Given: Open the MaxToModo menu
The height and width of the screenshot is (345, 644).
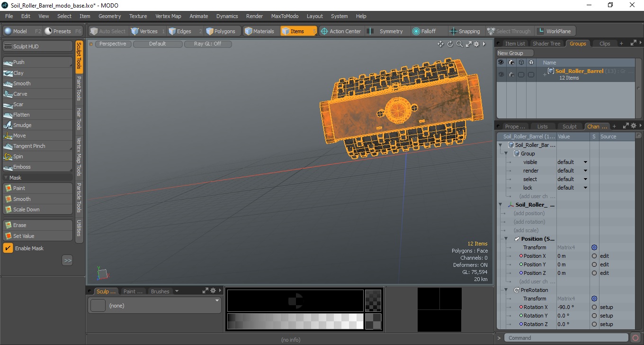Looking at the screenshot, I should pyautogui.click(x=285, y=16).
